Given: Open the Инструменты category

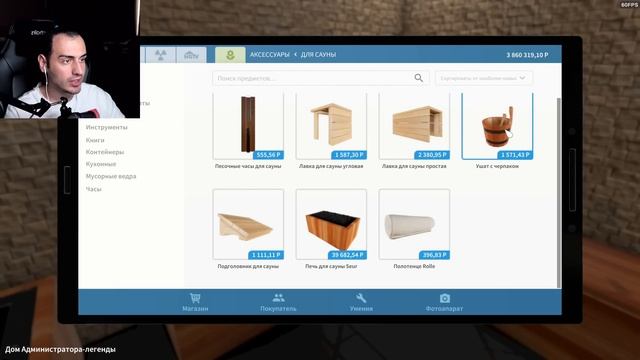Looking at the screenshot, I should 107,127.
